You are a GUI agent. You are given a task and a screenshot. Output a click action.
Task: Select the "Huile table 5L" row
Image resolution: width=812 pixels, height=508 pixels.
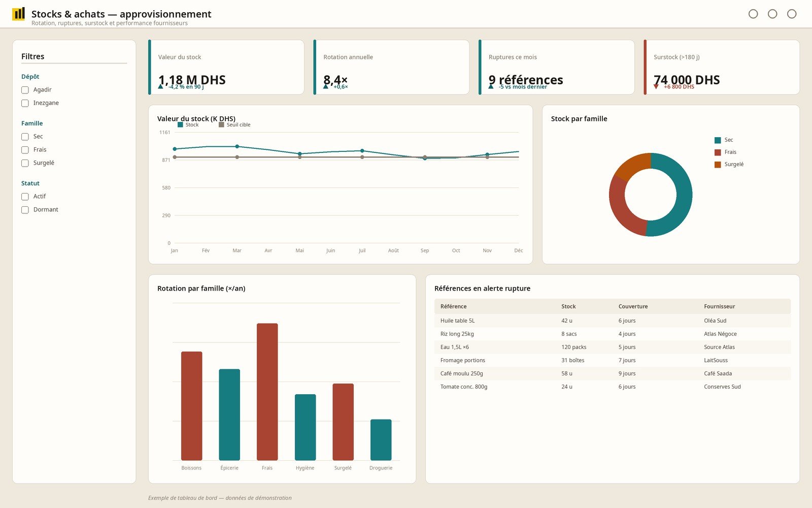tap(613, 321)
